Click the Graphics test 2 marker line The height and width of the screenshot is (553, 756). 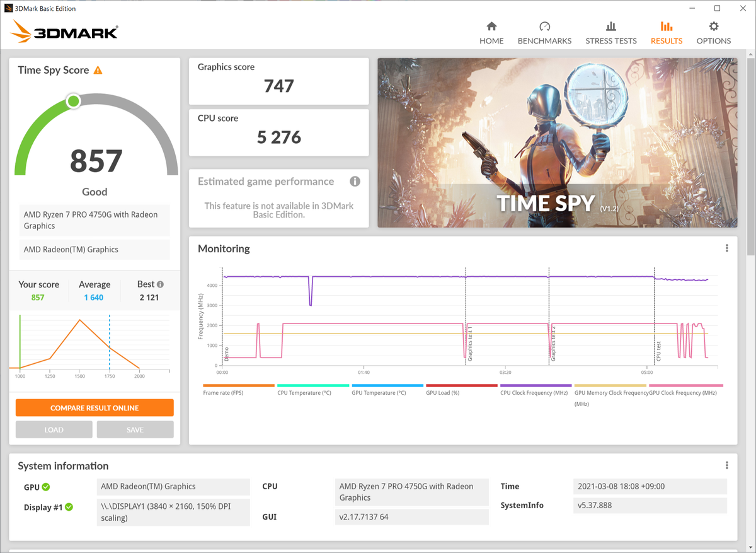tap(549, 315)
